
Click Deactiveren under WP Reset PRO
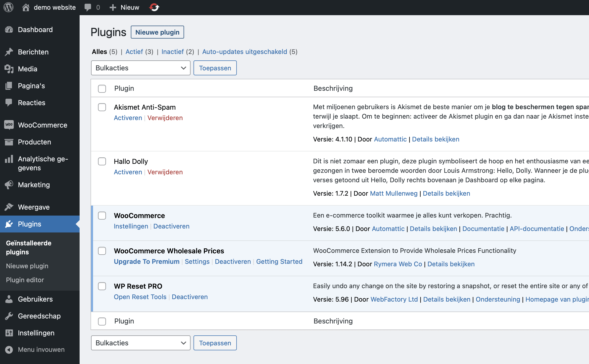(190, 297)
